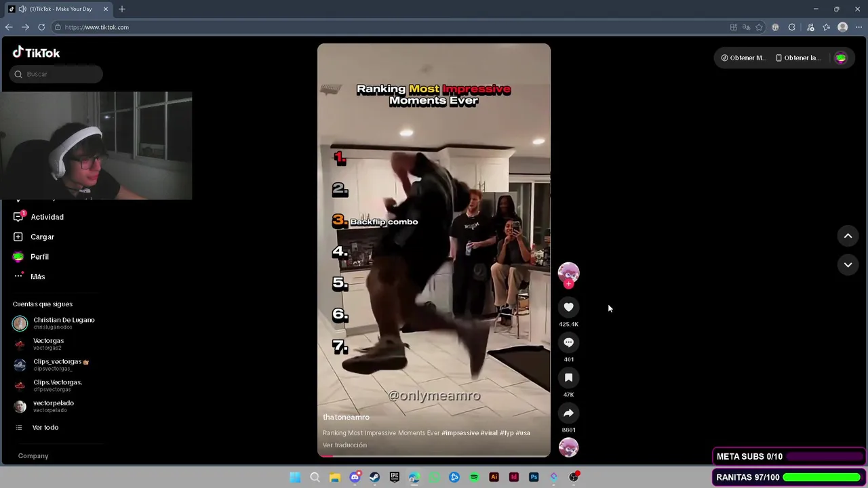Reload the page
This screenshot has height=488, width=868.
coord(41,27)
